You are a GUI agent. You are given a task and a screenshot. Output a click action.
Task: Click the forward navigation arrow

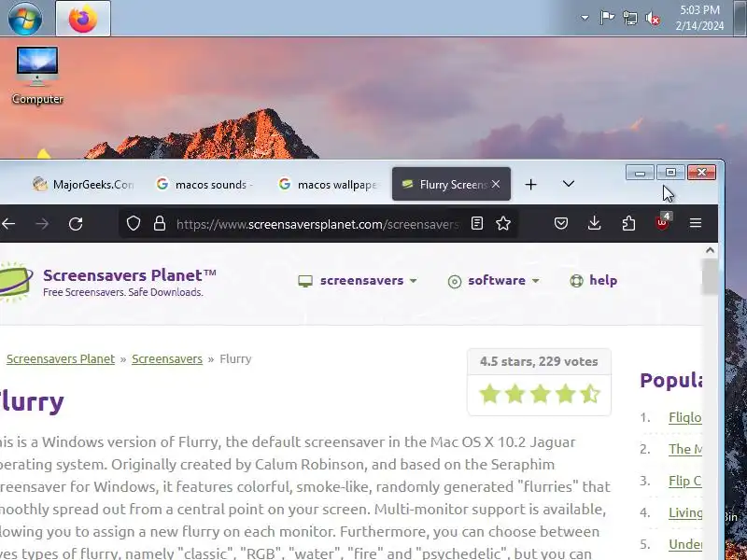(x=42, y=223)
